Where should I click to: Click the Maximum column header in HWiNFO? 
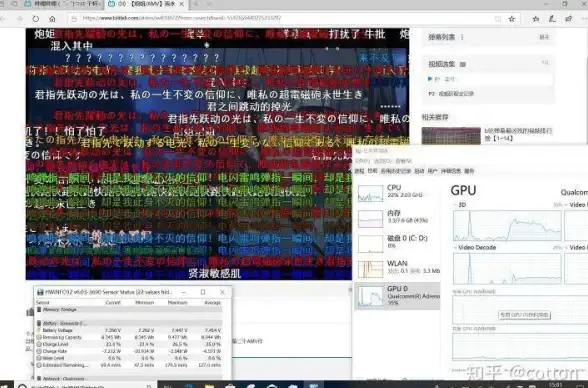click(x=177, y=303)
